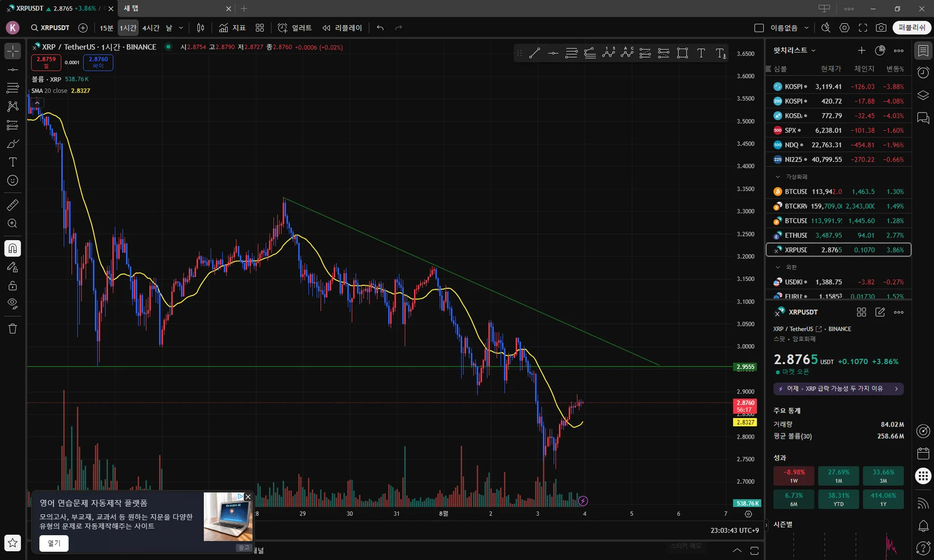Open the emoji icon tool
This screenshot has width=934, height=560.
coord(12,180)
